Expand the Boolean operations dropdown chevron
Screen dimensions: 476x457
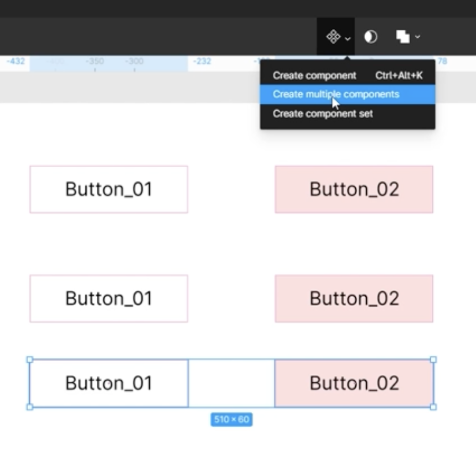[x=417, y=37]
